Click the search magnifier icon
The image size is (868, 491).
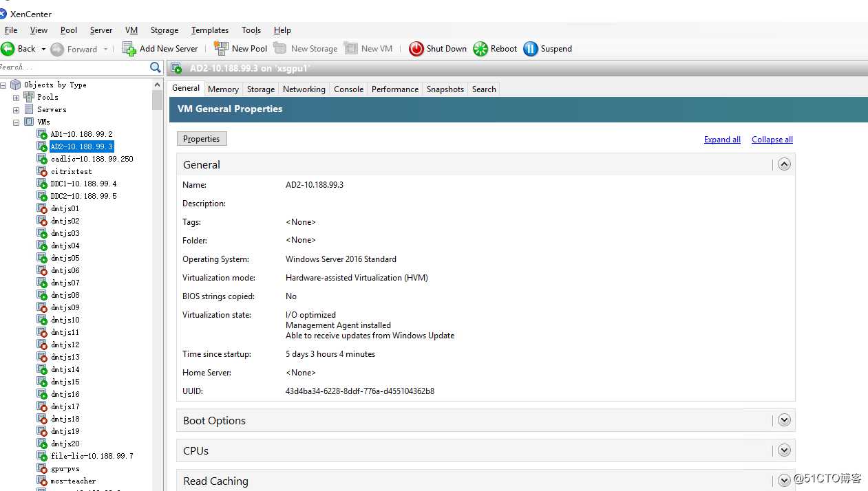tap(156, 67)
